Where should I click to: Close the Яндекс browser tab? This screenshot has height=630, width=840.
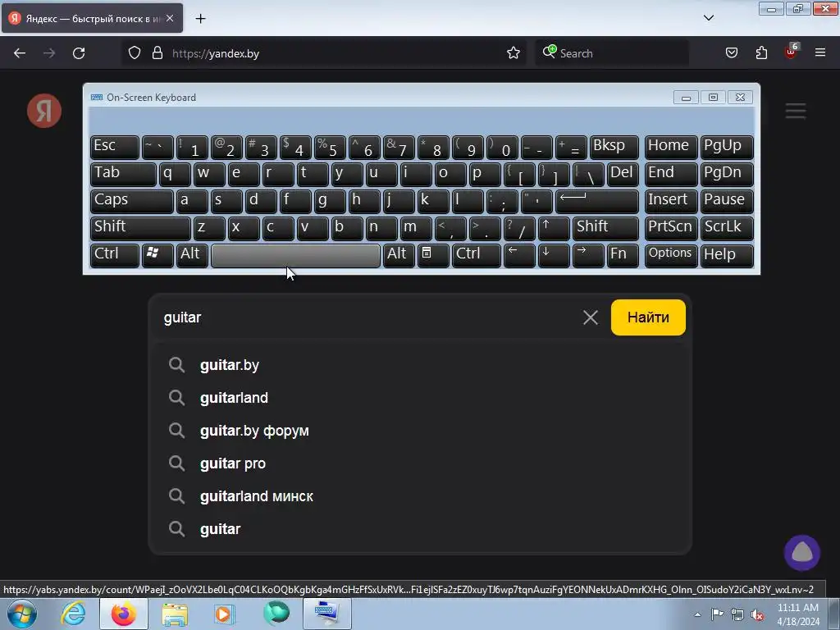(170, 18)
